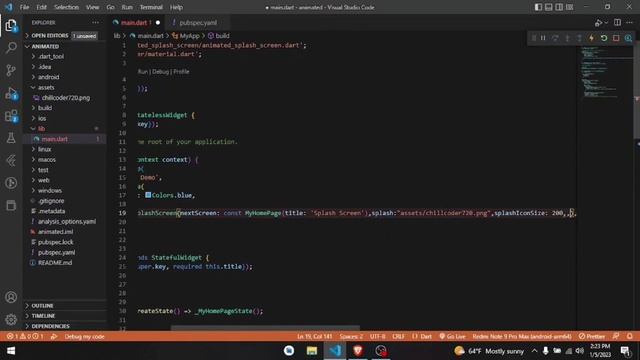Open the Explorer view in activity bar
Screen dimensions: 640x360
11,26
